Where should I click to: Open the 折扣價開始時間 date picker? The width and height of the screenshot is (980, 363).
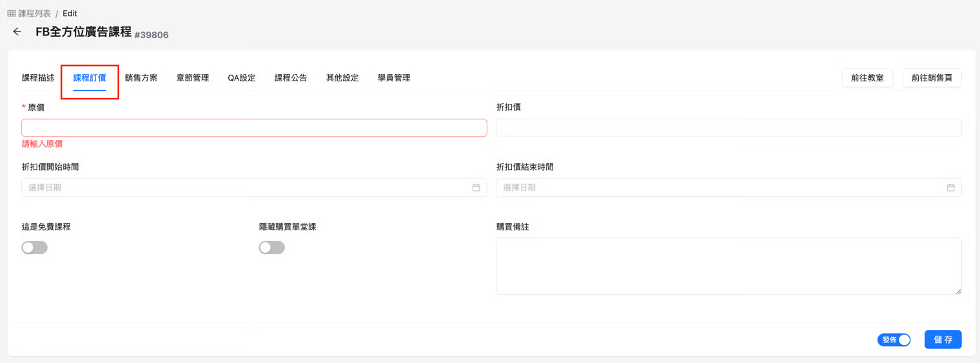pyautogui.click(x=254, y=188)
